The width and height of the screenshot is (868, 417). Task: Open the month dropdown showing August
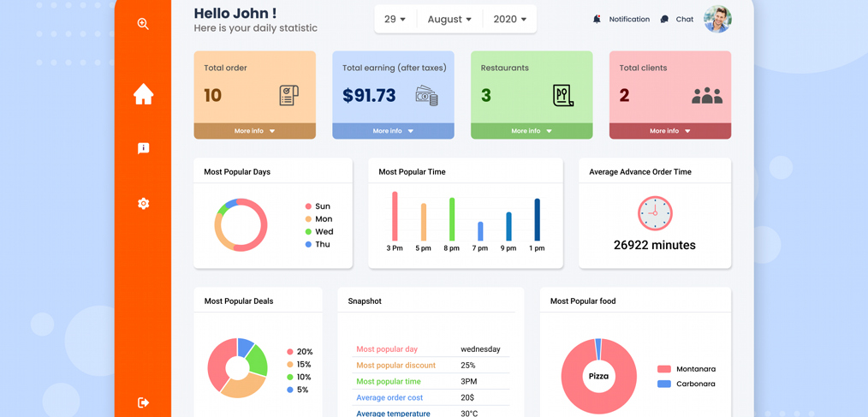(449, 20)
